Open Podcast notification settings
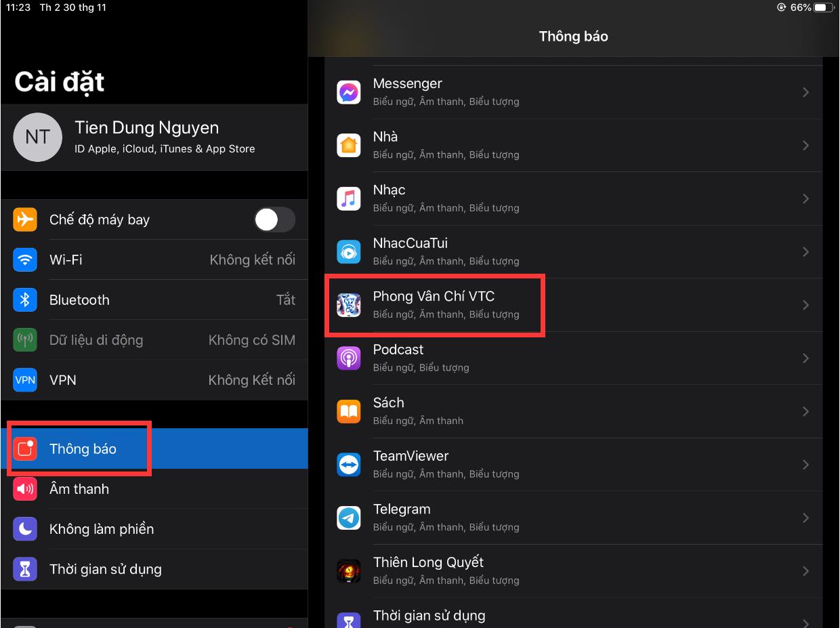This screenshot has height=628, width=840. click(573, 358)
